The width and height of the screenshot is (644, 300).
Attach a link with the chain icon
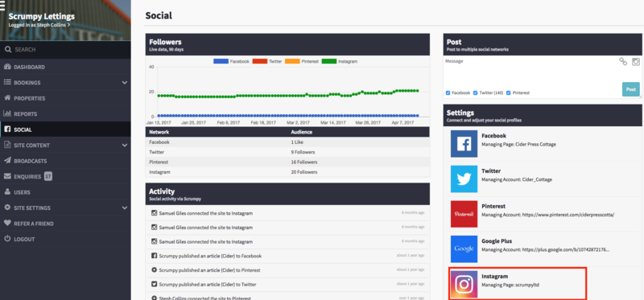pos(623,62)
